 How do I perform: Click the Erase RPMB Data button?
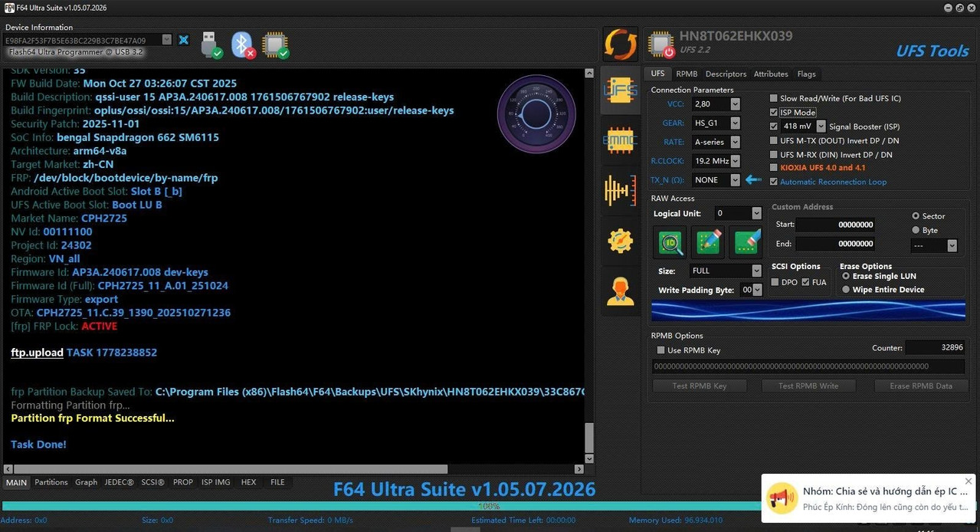tap(921, 386)
